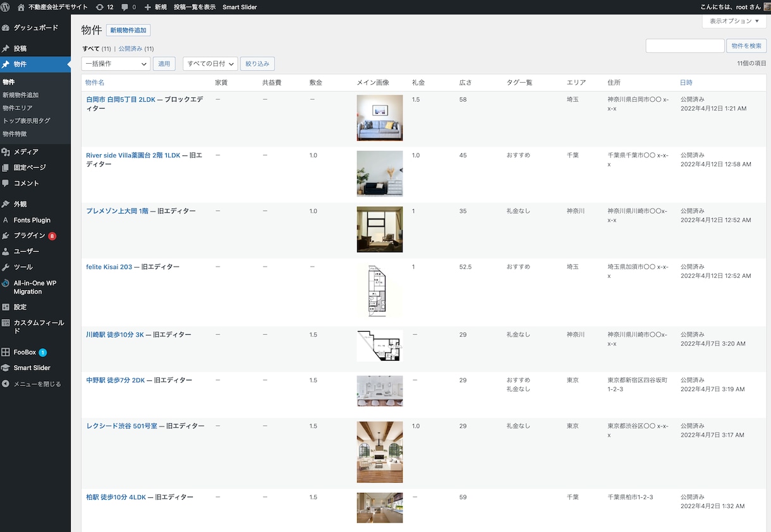Click the FooBox icon in the sidebar
Image resolution: width=771 pixels, height=532 pixels.
[x=6, y=352]
